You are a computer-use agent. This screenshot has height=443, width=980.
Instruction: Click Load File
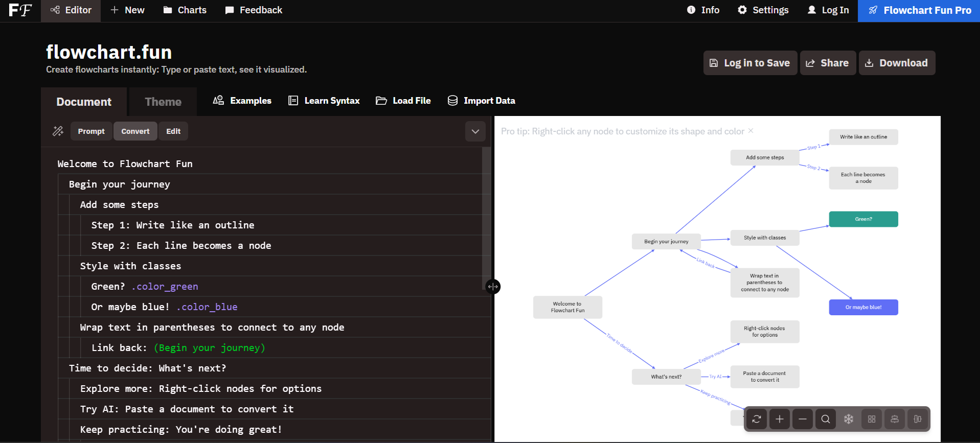click(403, 101)
